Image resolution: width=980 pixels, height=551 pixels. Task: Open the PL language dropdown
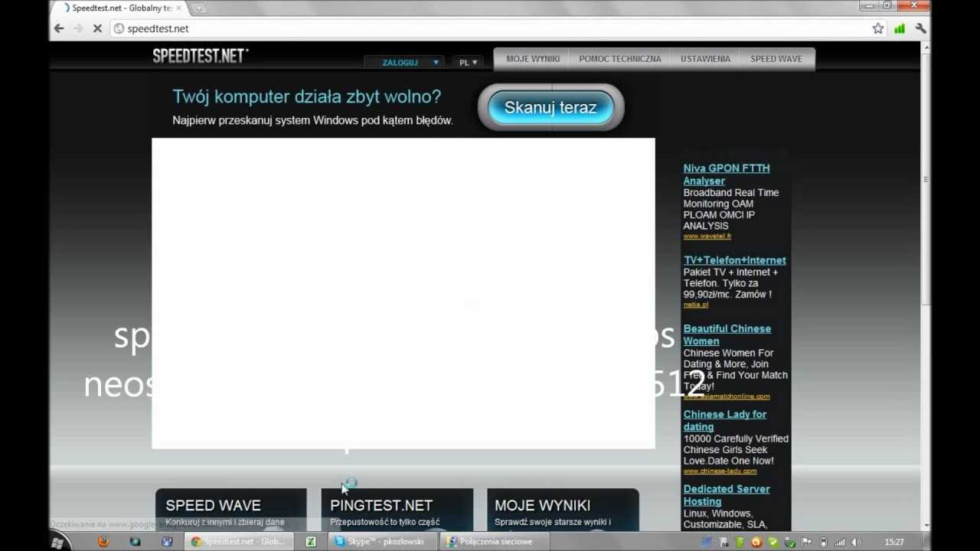click(468, 62)
